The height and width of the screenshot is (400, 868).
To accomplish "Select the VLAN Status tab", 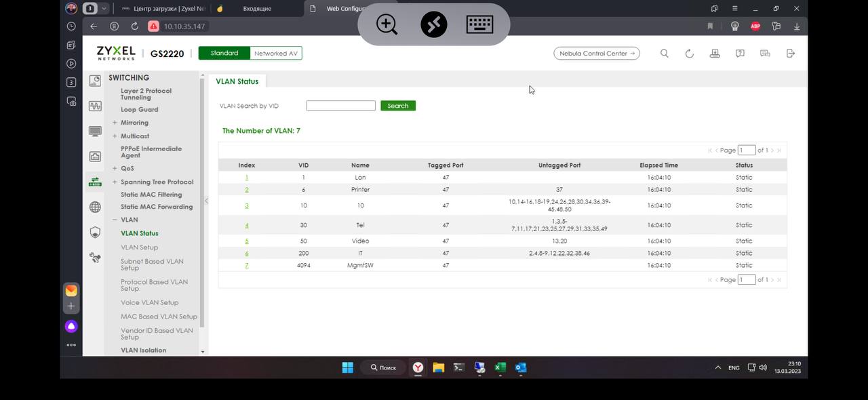I will (237, 81).
